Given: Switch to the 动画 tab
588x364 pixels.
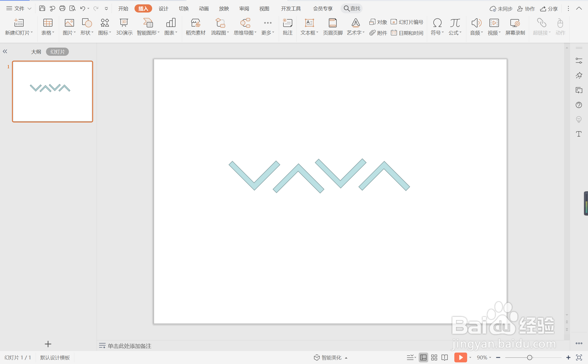Looking at the screenshot, I should click(204, 8).
